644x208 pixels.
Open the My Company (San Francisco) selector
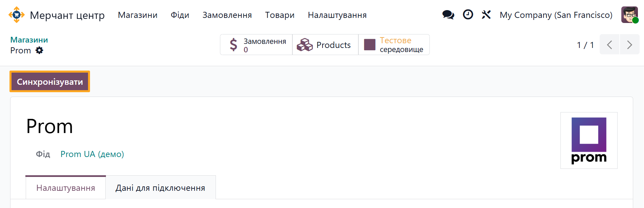click(556, 15)
